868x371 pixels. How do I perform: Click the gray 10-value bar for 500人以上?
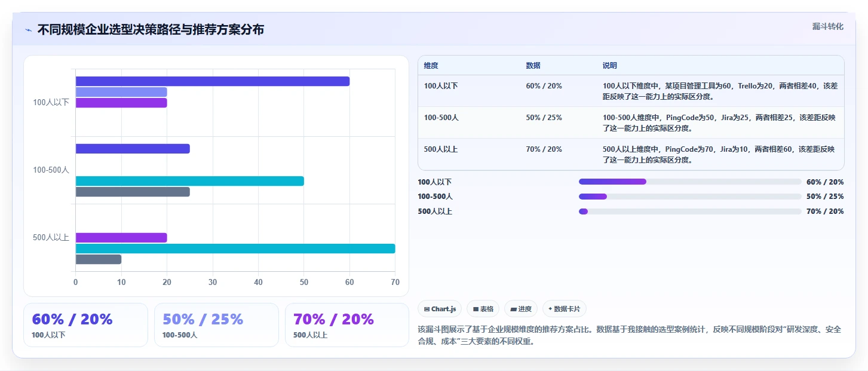tap(99, 259)
